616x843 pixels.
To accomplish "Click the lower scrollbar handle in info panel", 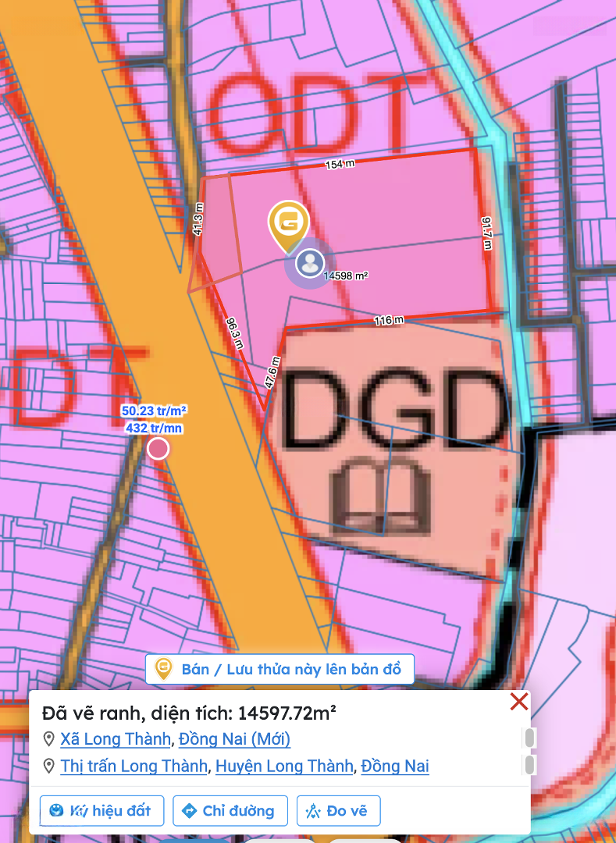I will 530,765.
